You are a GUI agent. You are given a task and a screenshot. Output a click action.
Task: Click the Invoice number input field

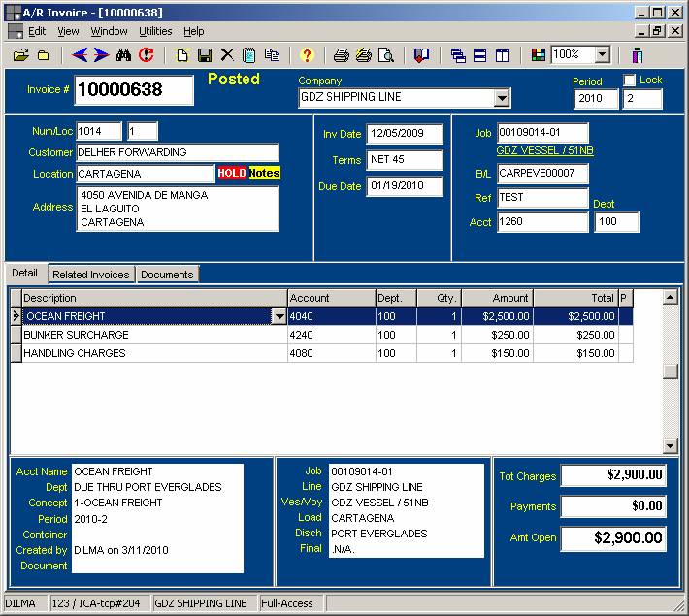click(134, 90)
